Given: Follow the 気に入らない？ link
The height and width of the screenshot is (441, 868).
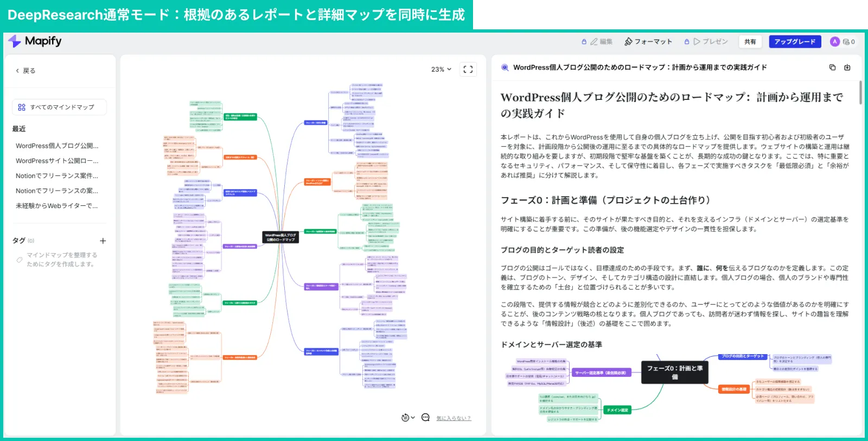Looking at the screenshot, I should pos(454,418).
